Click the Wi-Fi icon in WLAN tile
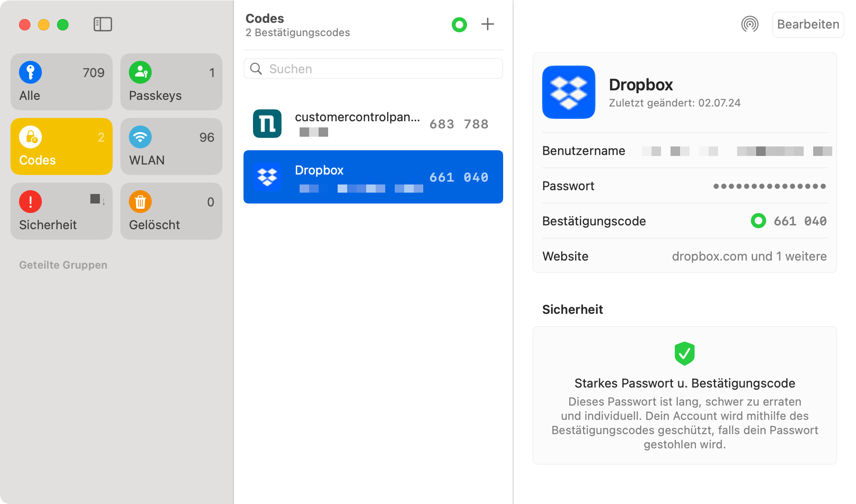The height and width of the screenshot is (504, 856). coord(140,137)
